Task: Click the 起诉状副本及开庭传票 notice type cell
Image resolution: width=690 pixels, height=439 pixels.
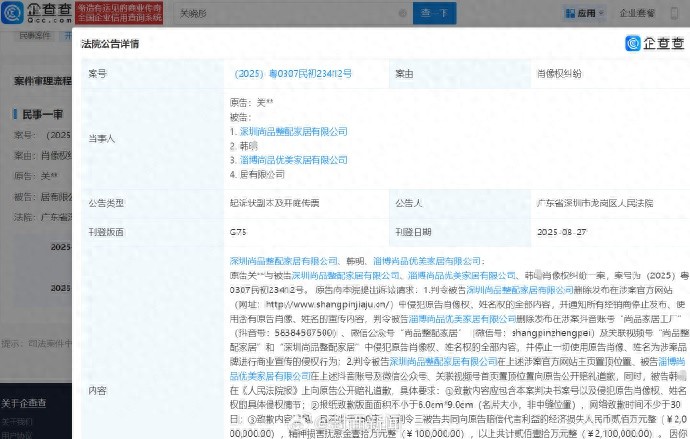Action: point(275,203)
